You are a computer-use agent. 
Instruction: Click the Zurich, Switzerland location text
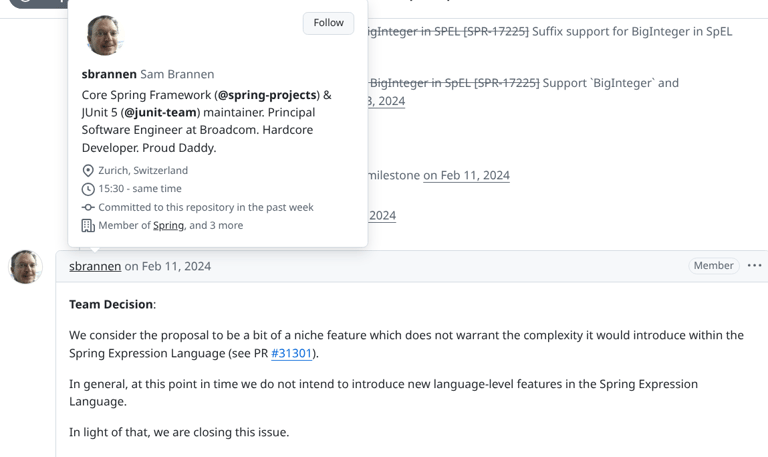tap(143, 171)
